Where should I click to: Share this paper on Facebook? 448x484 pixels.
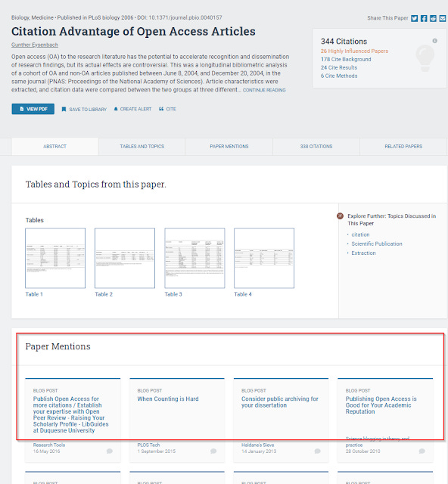click(x=424, y=18)
